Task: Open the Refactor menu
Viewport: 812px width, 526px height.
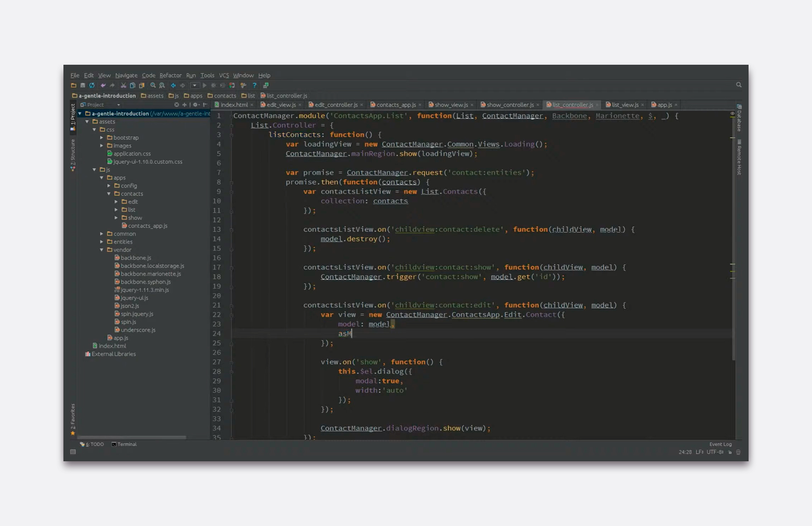Action: [170, 75]
